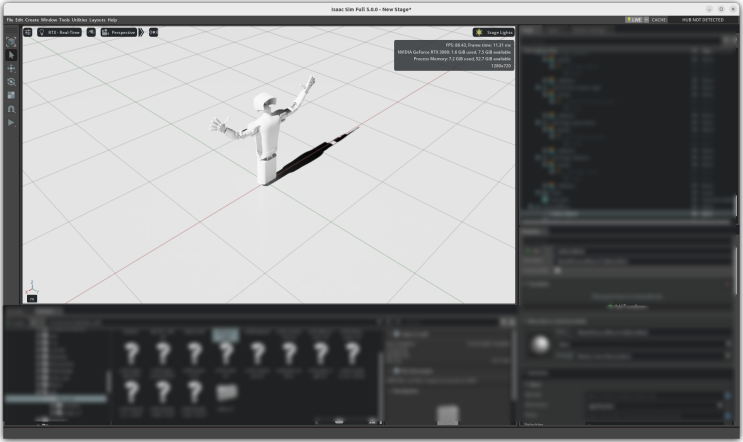Image resolution: width=743 pixels, height=442 pixels.
Task: Choose the Move tool
Action: (x=11, y=69)
